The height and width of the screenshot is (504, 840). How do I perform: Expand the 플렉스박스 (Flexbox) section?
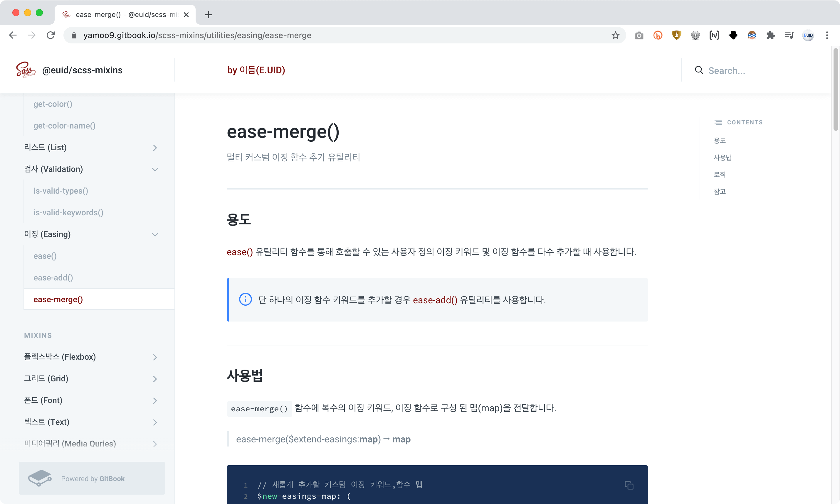coord(155,357)
